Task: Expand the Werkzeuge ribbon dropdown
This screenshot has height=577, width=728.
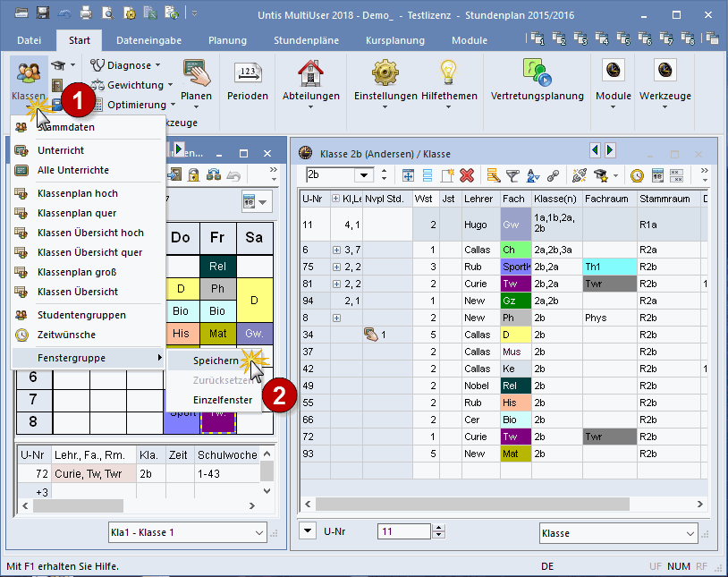Action: click(665, 83)
